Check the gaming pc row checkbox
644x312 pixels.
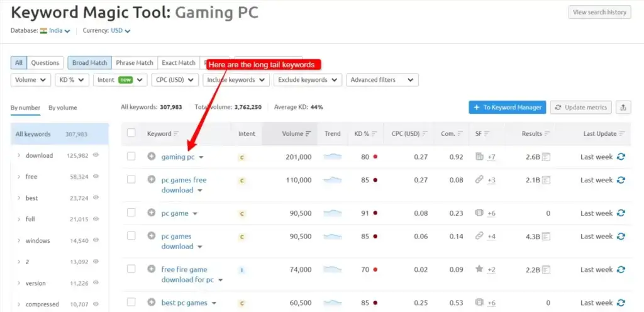tap(131, 157)
